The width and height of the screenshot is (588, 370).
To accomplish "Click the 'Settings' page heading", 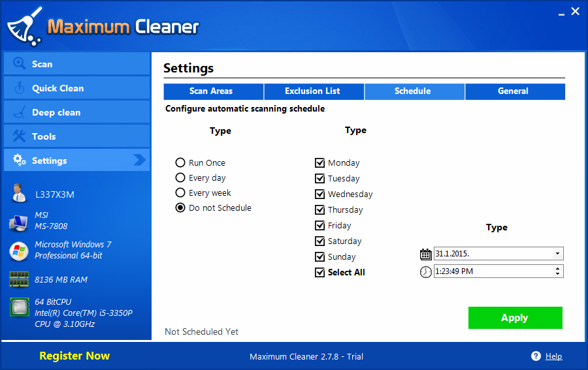I will tap(189, 68).
